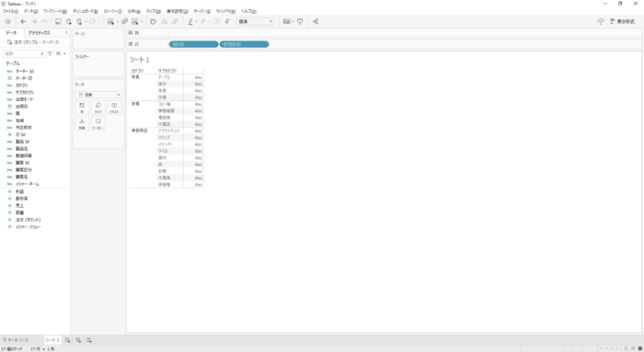Open the mark type dropdown in Marks
Viewport: 644px width, 352px height.
tap(98, 95)
